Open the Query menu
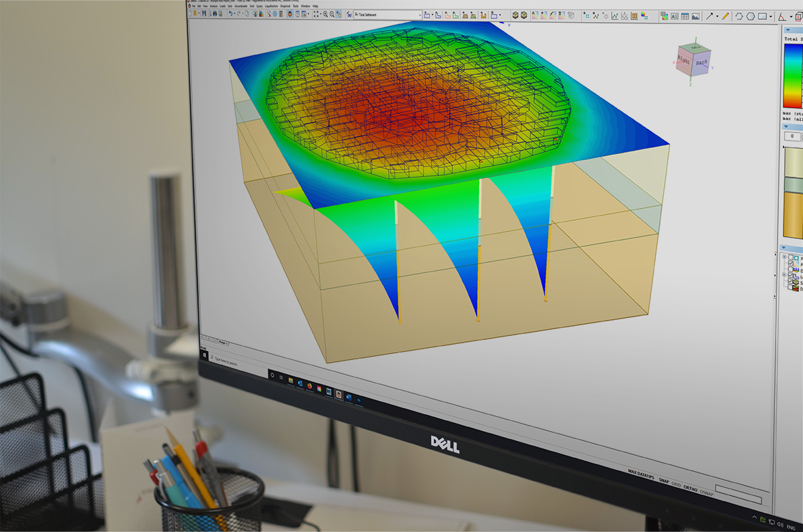The image size is (803, 532). (258, 6)
